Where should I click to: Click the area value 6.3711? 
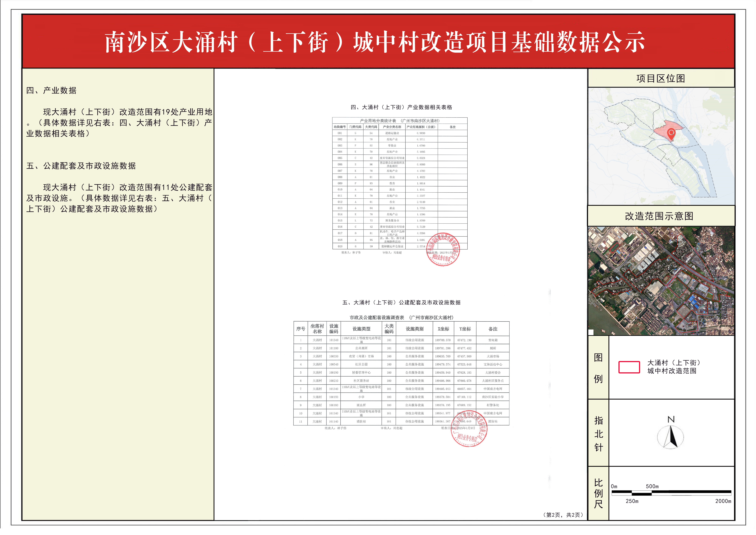(421, 139)
